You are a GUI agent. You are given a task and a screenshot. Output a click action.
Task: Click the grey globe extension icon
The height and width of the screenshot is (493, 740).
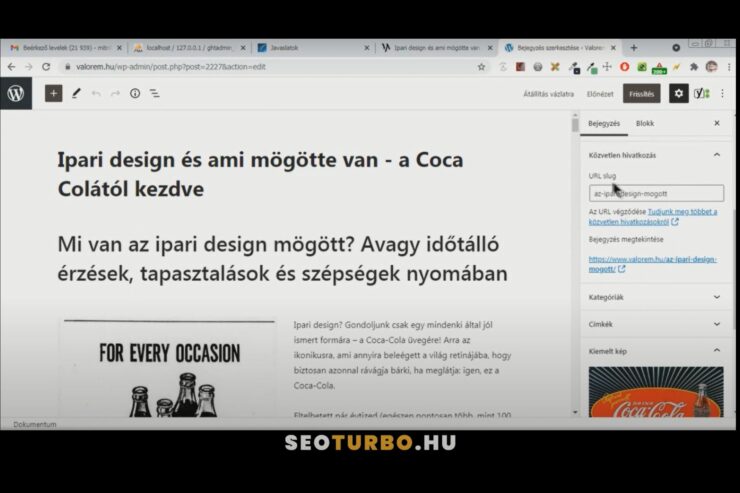[x=538, y=67]
